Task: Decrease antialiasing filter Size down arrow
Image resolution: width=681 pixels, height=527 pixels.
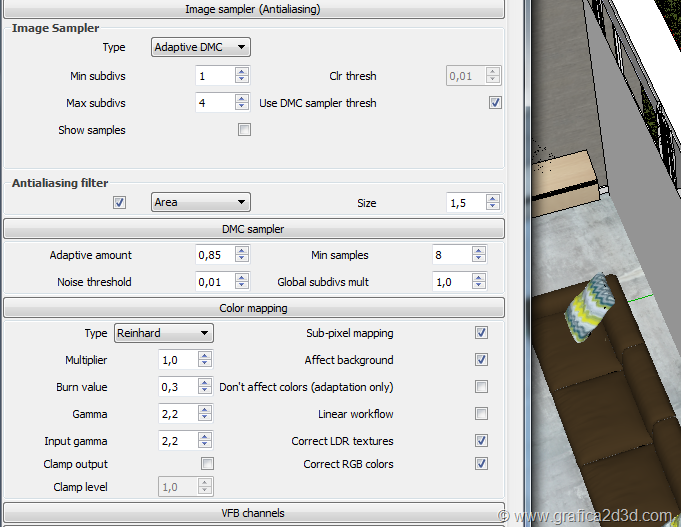Action: tap(493, 207)
